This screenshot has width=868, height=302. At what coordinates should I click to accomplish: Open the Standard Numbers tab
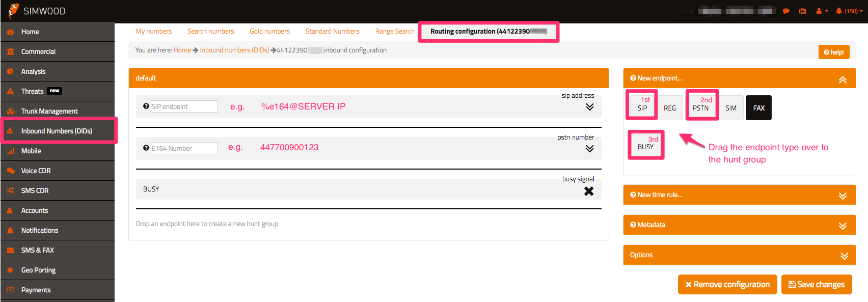[x=333, y=31]
